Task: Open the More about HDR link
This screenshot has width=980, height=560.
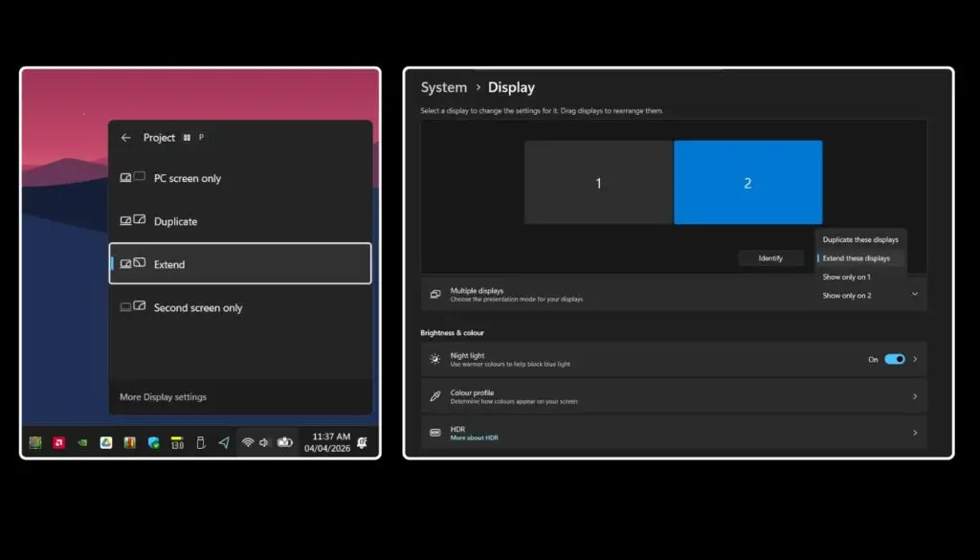Action: 474,437
